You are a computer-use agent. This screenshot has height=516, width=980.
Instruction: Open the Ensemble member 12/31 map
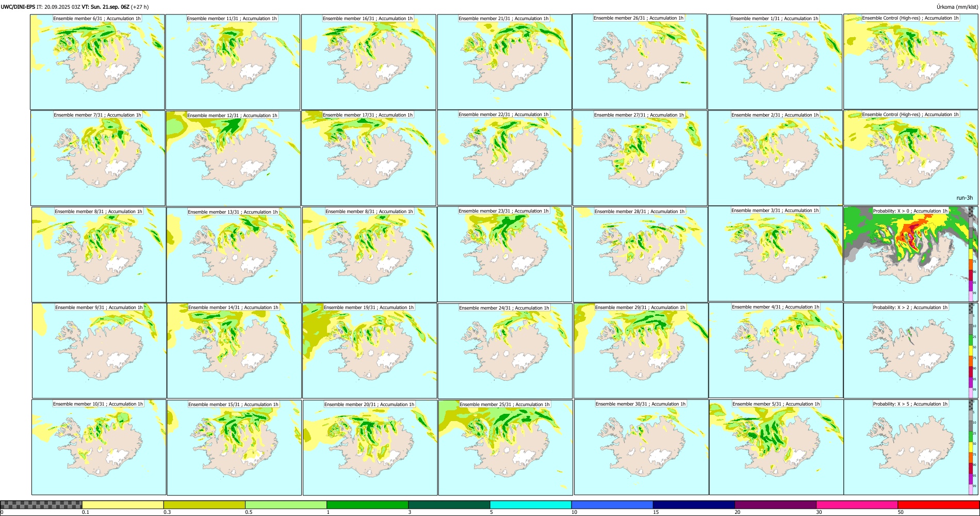click(233, 158)
